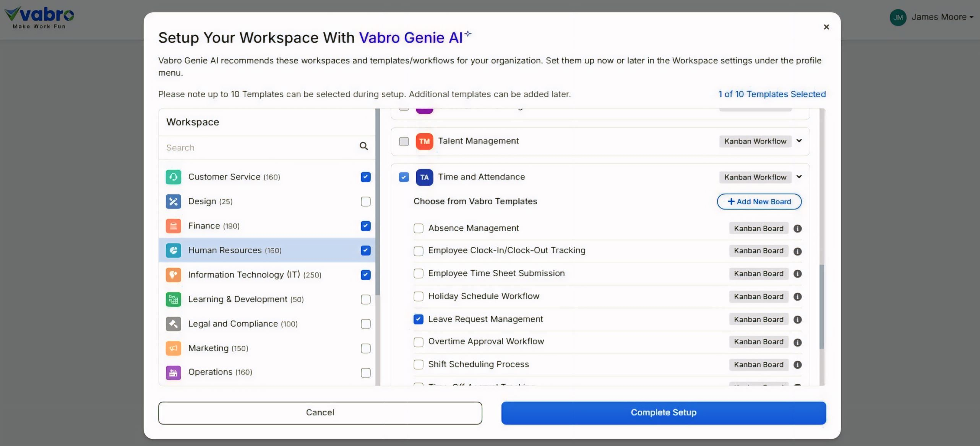Show info for Shift Scheduling Process
The height and width of the screenshot is (446, 980).
tap(797, 365)
